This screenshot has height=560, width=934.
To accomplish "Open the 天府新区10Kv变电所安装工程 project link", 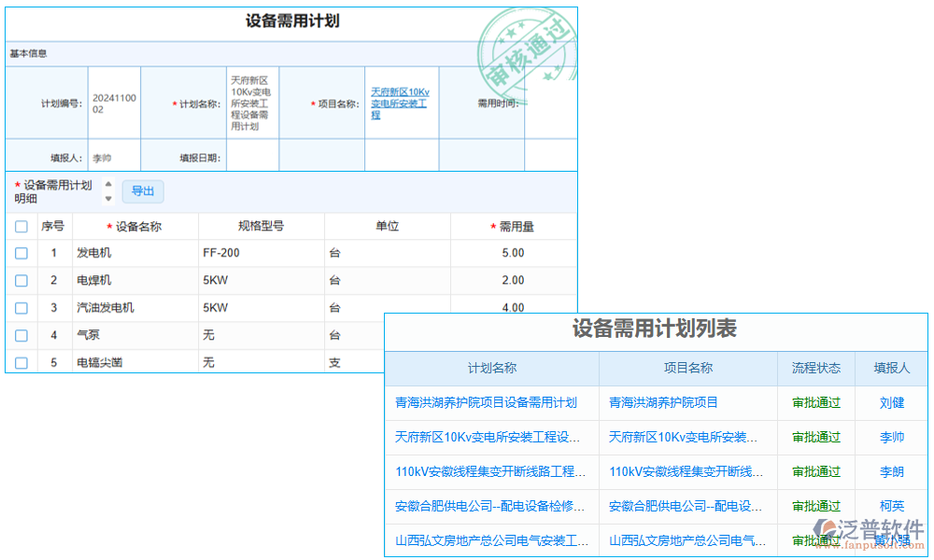I will 401,102.
